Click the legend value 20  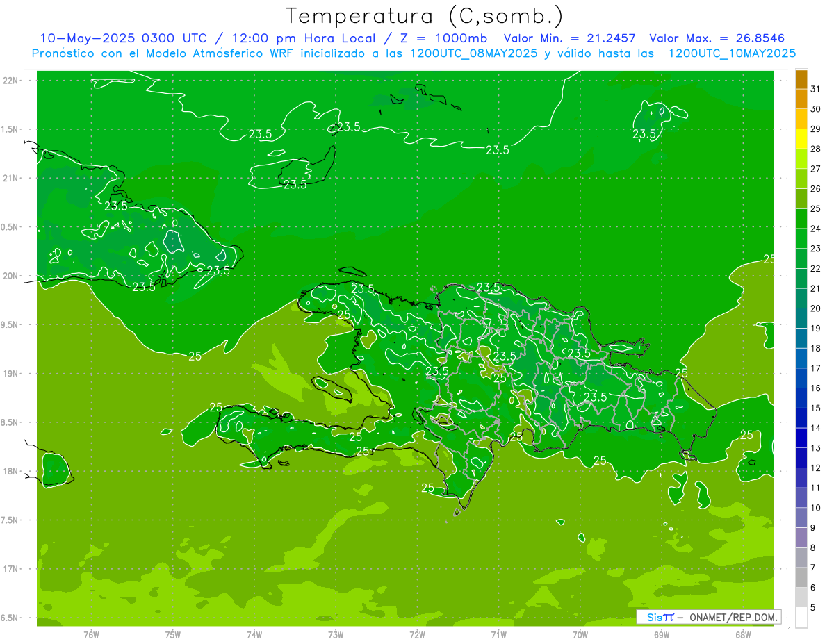click(x=816, y=308)
